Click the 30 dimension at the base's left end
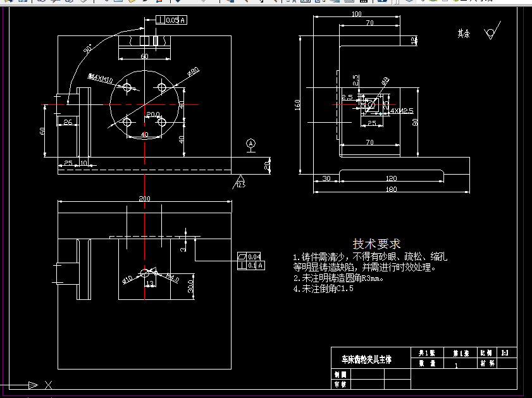532x398 pixels. 326,178
